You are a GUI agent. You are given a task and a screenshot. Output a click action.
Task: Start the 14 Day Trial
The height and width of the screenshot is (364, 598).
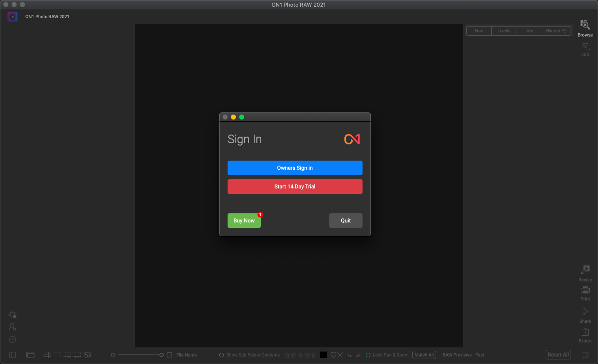tap(295, 186)
